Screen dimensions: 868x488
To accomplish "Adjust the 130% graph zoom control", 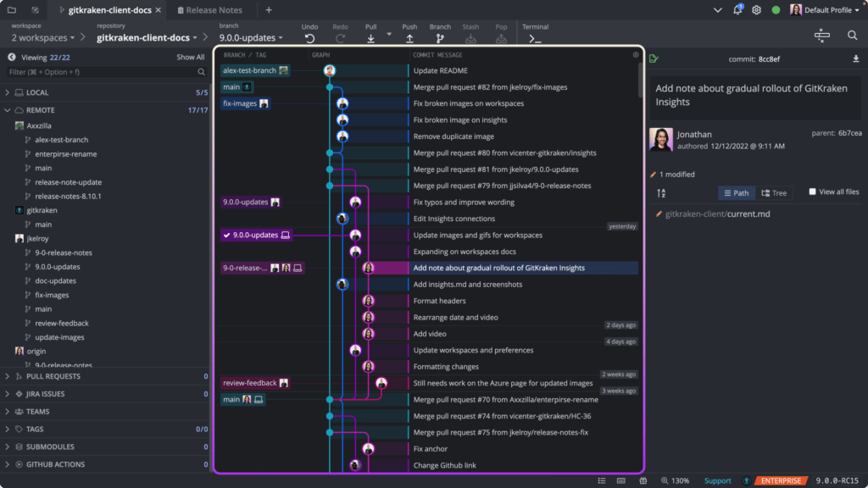I will click(x=676, y=480).
